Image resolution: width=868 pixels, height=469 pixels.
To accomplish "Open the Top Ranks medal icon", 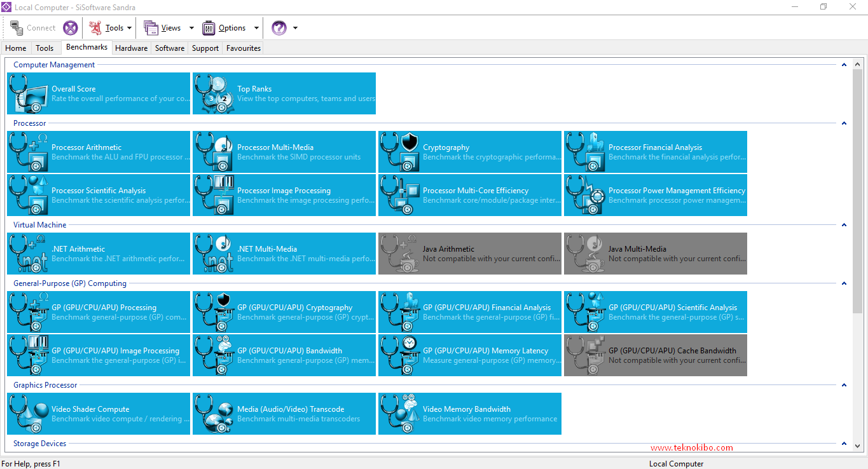I will click(x=214, y=93).
